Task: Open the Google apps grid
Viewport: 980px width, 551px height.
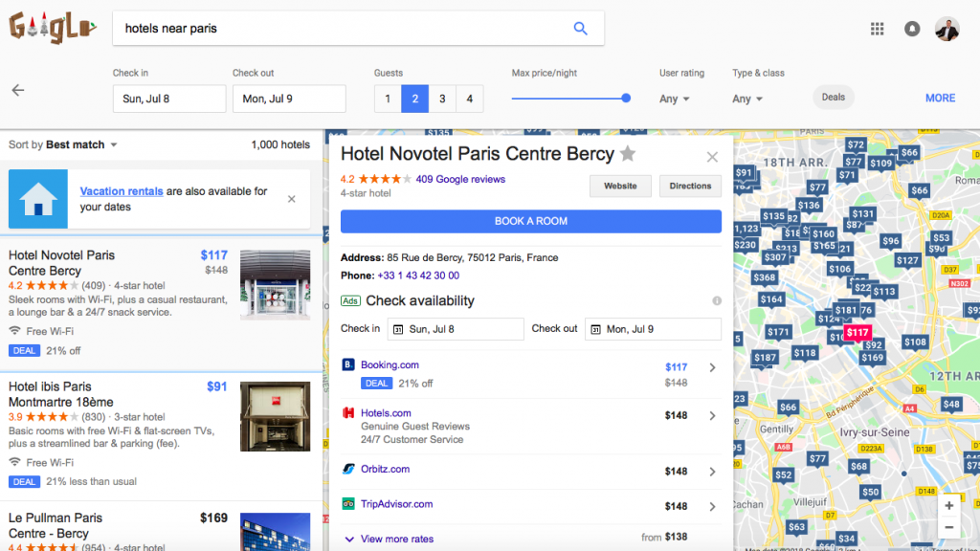Action: pyautogui.click(x=877, y=29)
